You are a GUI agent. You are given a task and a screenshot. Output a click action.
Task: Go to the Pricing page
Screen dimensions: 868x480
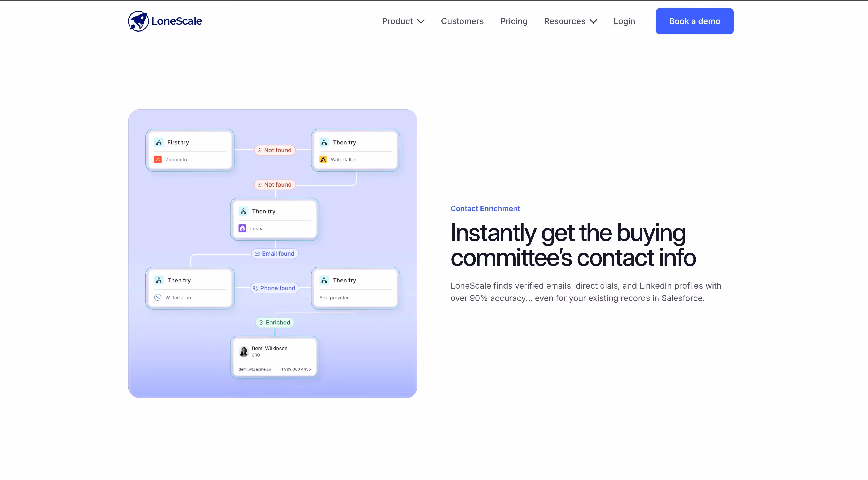pos(514,21)
